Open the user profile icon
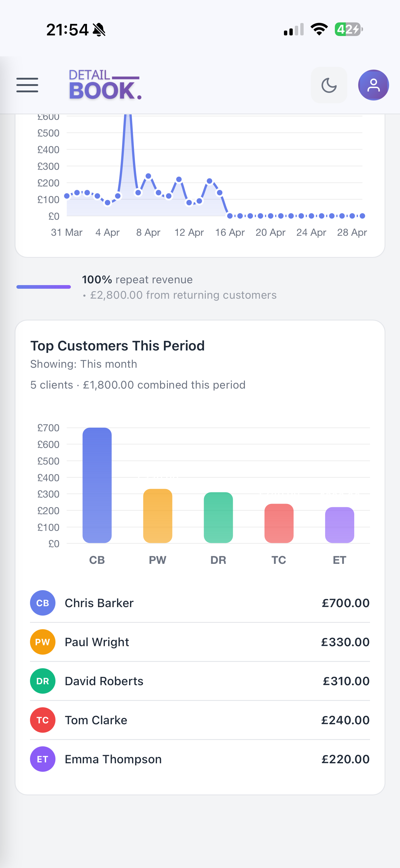The width and height of the screenshot is (400, 868). [373, 85]
